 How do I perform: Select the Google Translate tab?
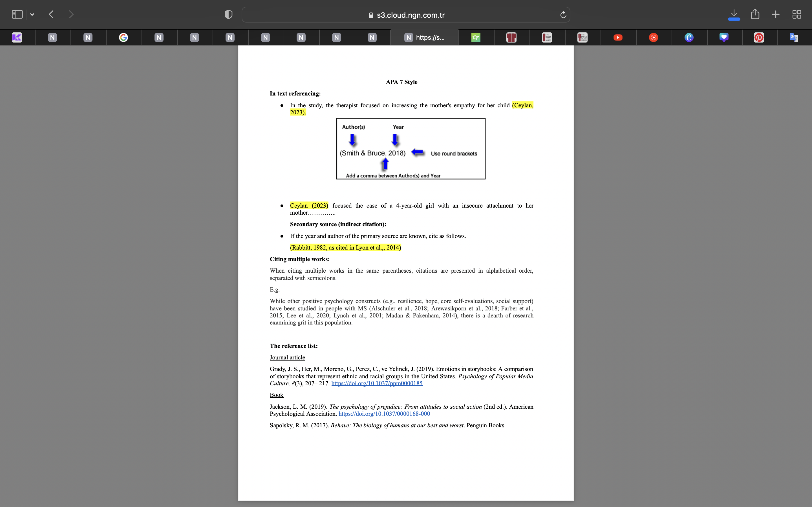[794, 37]
